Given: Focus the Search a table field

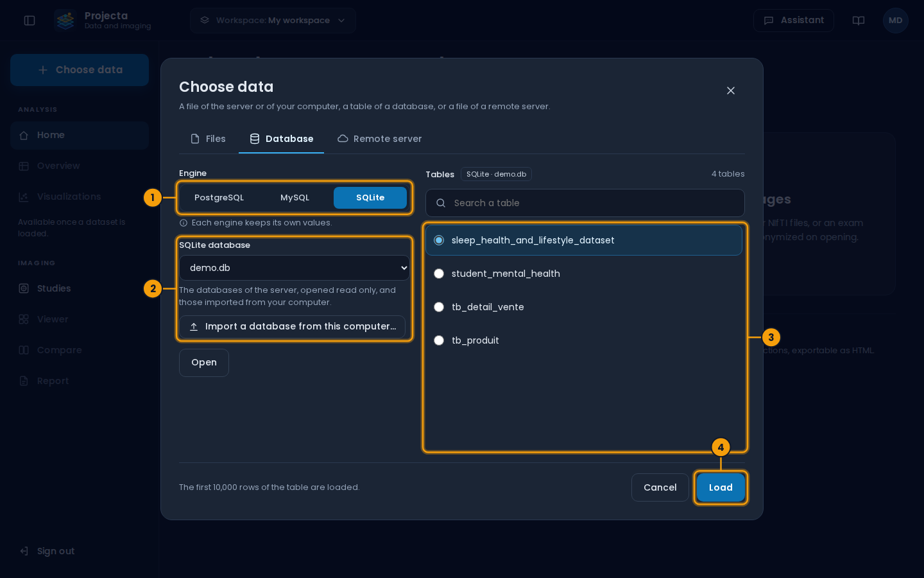Looking at the screenshot, I should [585, 203].
